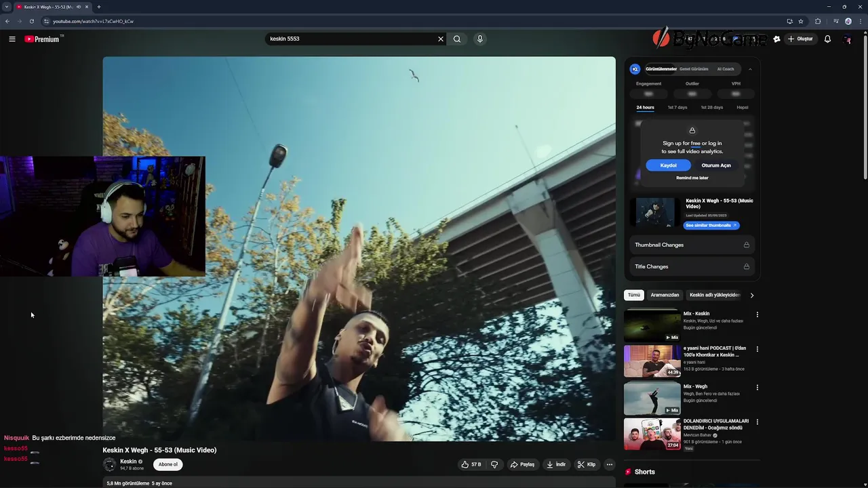Show more filter chips with right arrow
This screenshot has width=868, height=488.
pos(751,295)
